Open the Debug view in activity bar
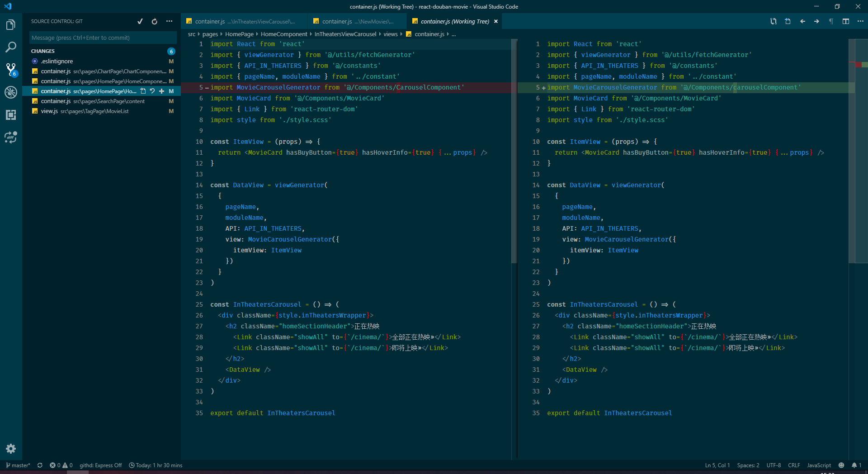 [11, 92]
